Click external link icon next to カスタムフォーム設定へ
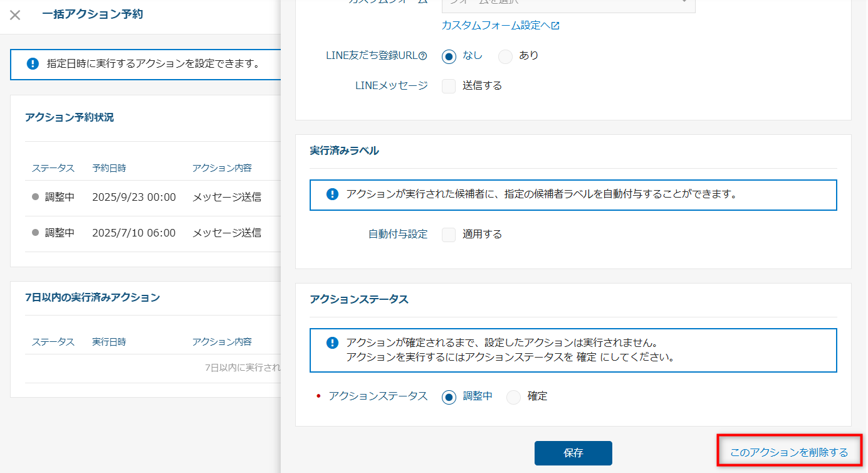Viewport: 868px width, 473px height. coord(555,26)
